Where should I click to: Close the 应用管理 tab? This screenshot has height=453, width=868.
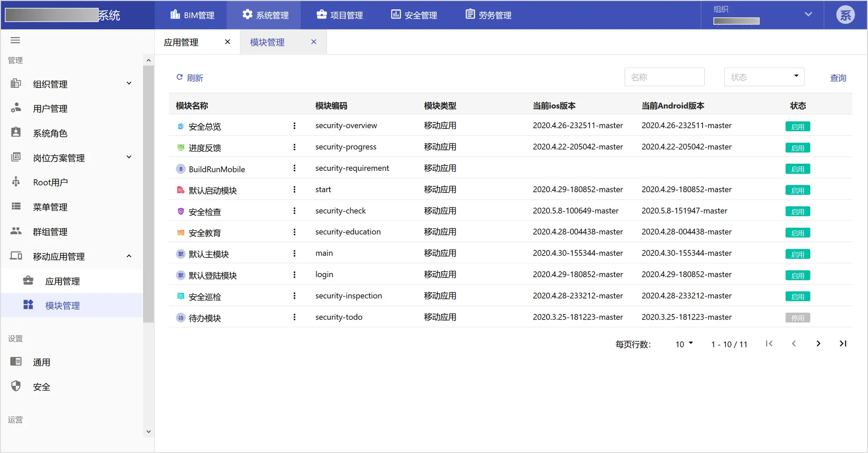(x=227, y=42)
